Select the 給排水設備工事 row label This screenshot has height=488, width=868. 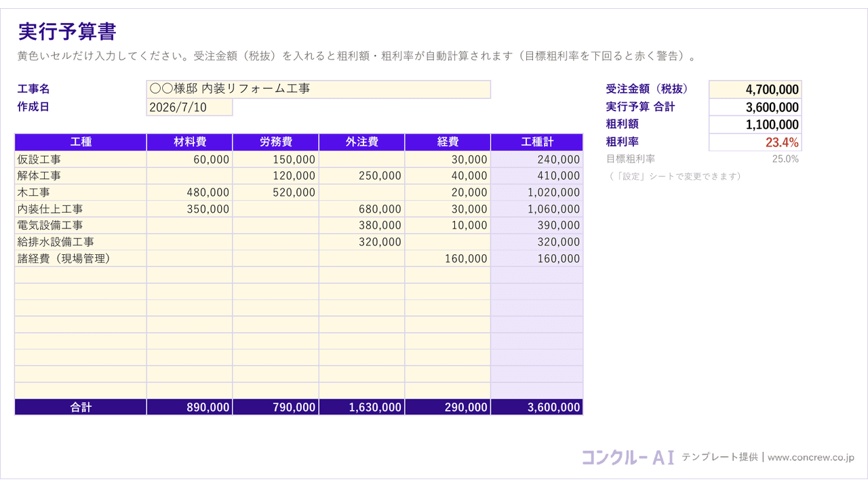coord(81,242)
